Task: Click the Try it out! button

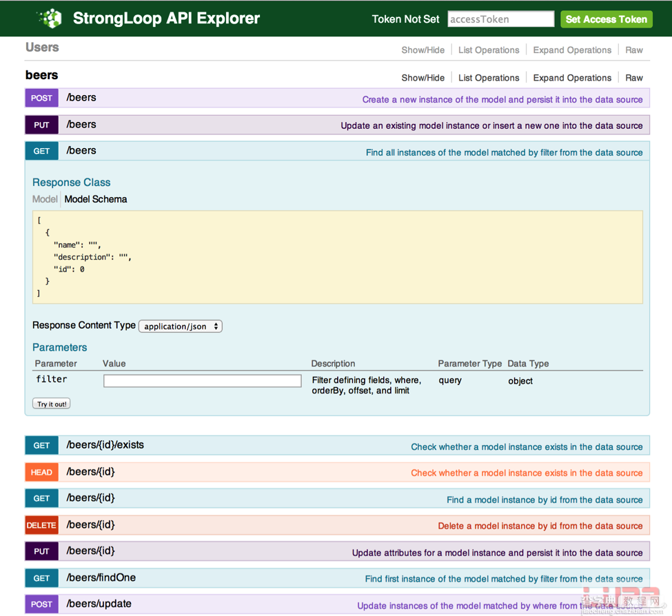Action: pyautogui.click(x=52, y=404)
